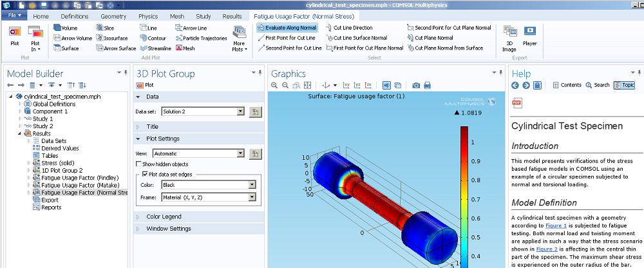
Task: Export a 3D Image
Action: [x=509, y=39]
